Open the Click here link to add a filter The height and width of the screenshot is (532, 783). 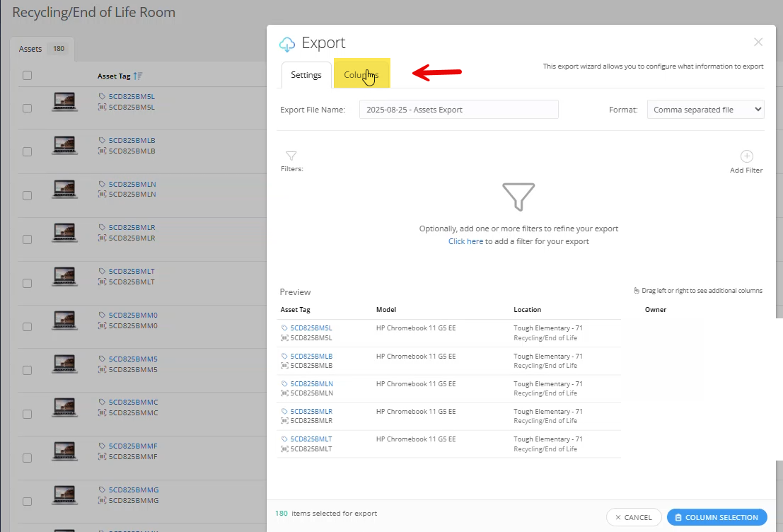465,241
